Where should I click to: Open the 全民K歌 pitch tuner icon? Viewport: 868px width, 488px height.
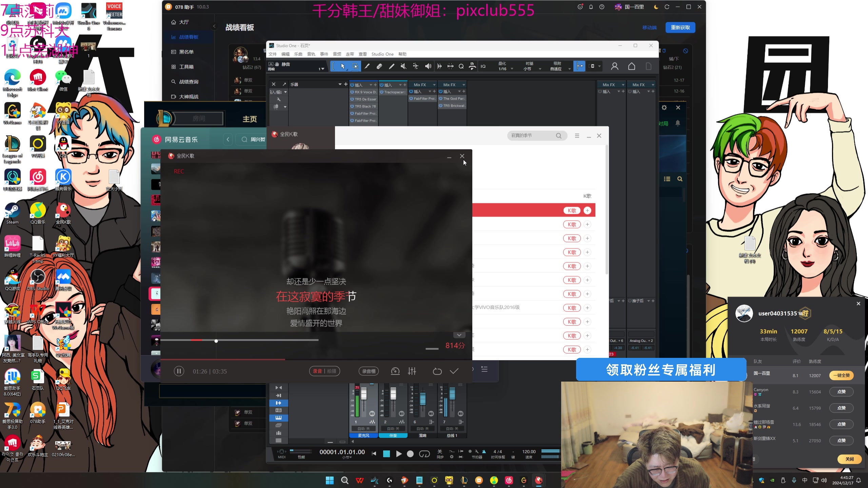(x=395, y=371)
